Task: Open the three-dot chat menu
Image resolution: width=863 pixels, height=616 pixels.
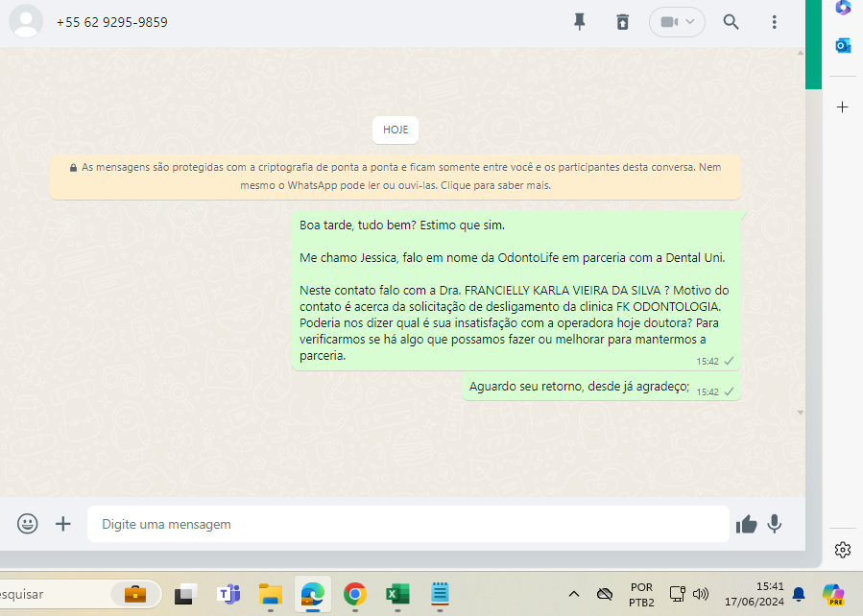Action: click(774, 22)
